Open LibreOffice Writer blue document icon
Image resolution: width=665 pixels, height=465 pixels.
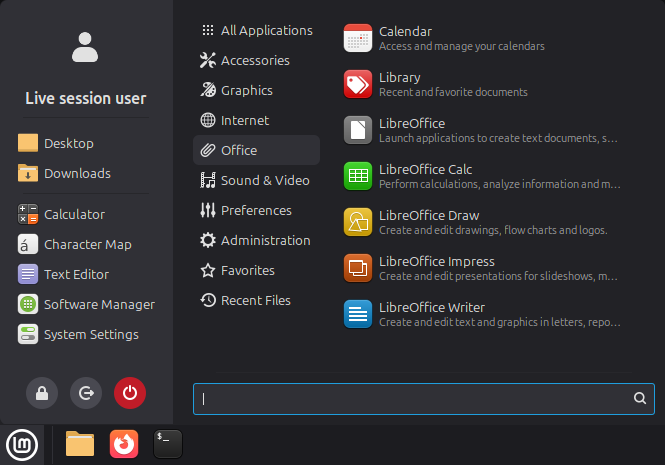point(358,314)
